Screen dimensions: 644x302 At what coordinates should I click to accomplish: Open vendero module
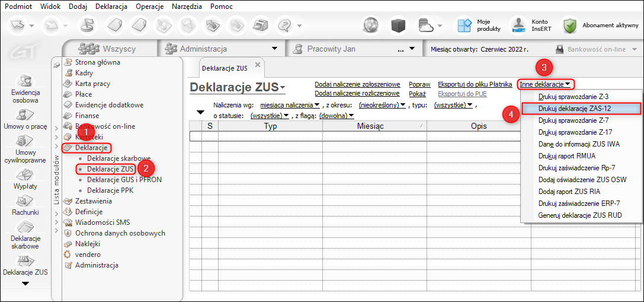point(88,255)
